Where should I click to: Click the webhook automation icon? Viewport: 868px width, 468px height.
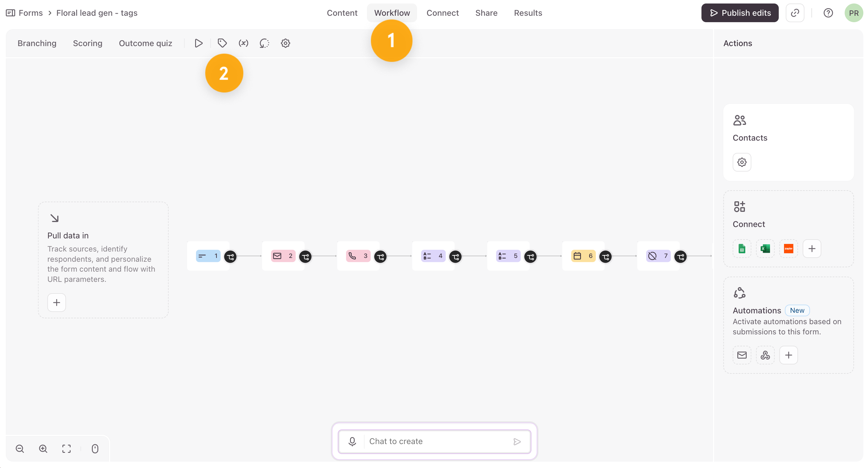click(x=765, y=355)
